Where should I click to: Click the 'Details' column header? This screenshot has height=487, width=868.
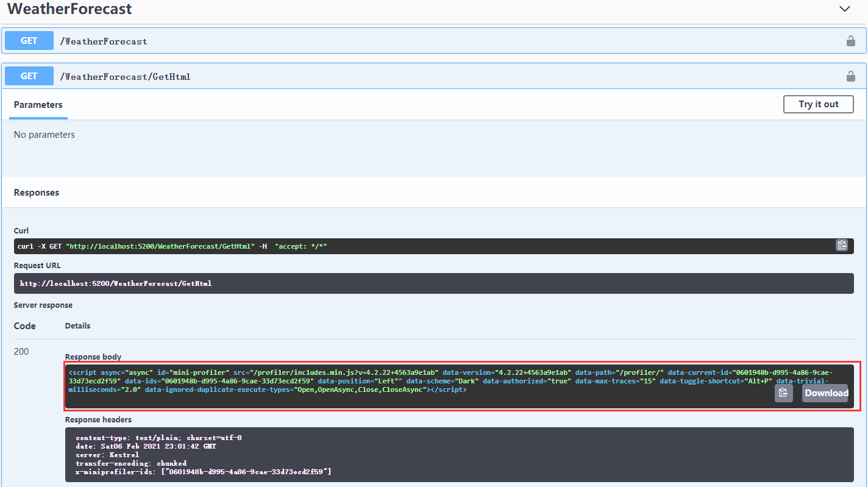[77, 326]
